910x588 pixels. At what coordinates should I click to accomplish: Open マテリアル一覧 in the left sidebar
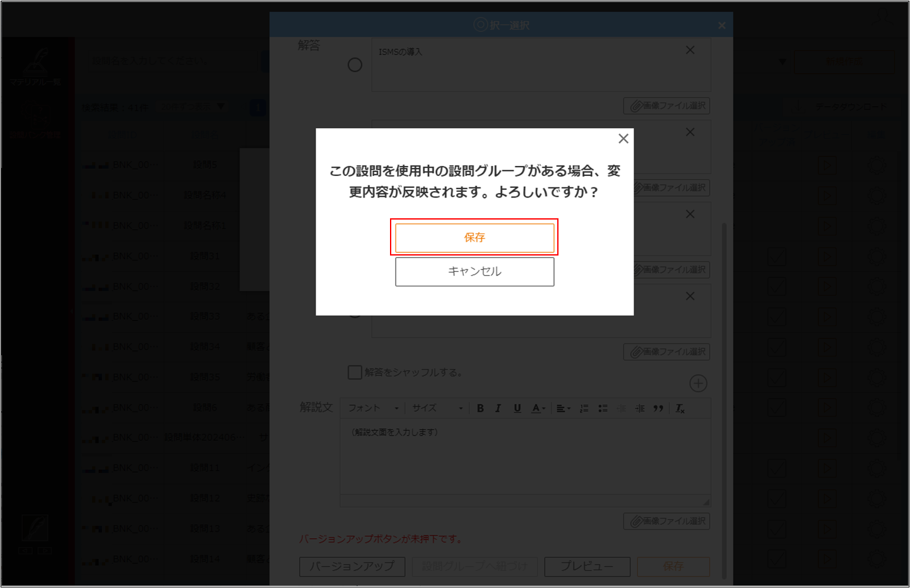pos(35,68)
